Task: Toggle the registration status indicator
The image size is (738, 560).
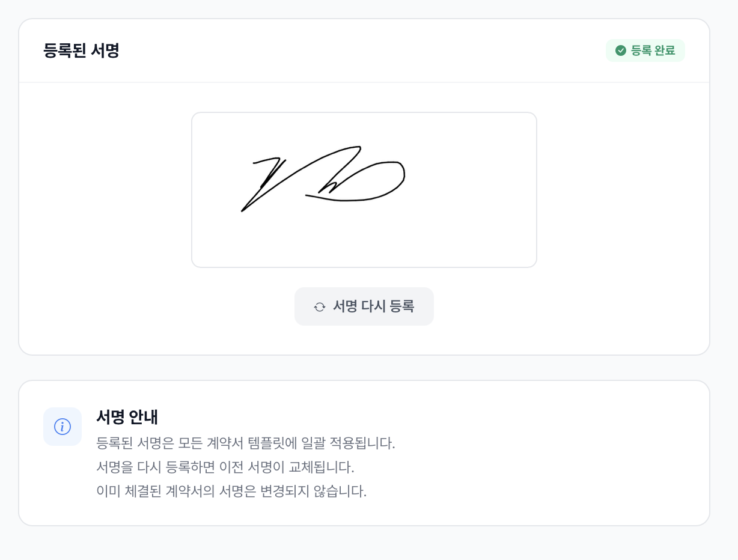Action: (x=645, y=50)
